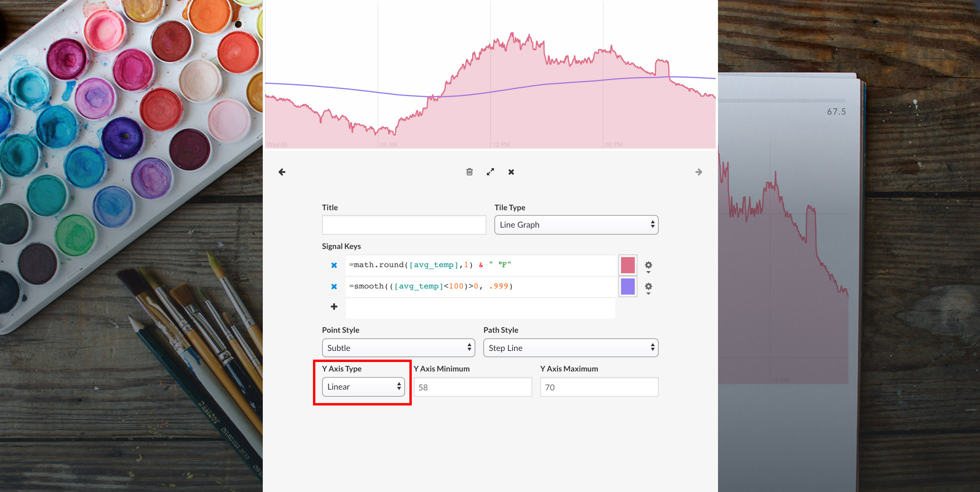Screen dimensions: 980x492
Task: Open the Path Style dropdown set to Step Line
Action: (570, 348)
